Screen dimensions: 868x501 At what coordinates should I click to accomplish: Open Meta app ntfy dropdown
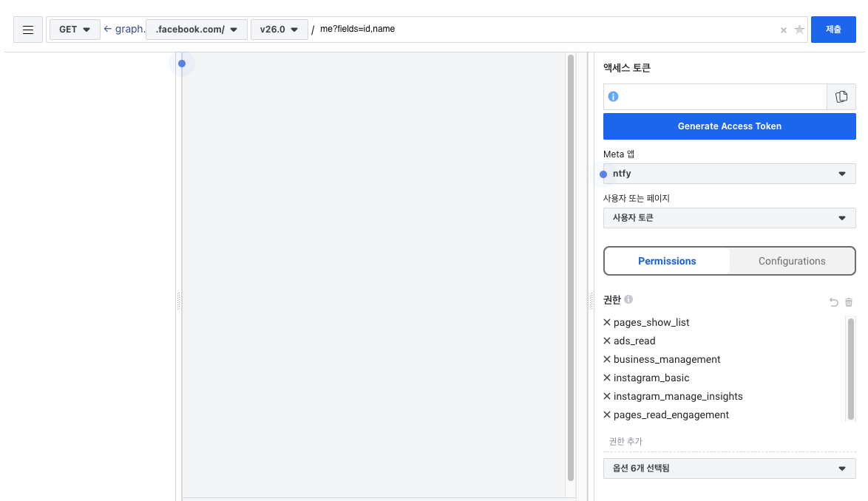click(x=730, y=174)
